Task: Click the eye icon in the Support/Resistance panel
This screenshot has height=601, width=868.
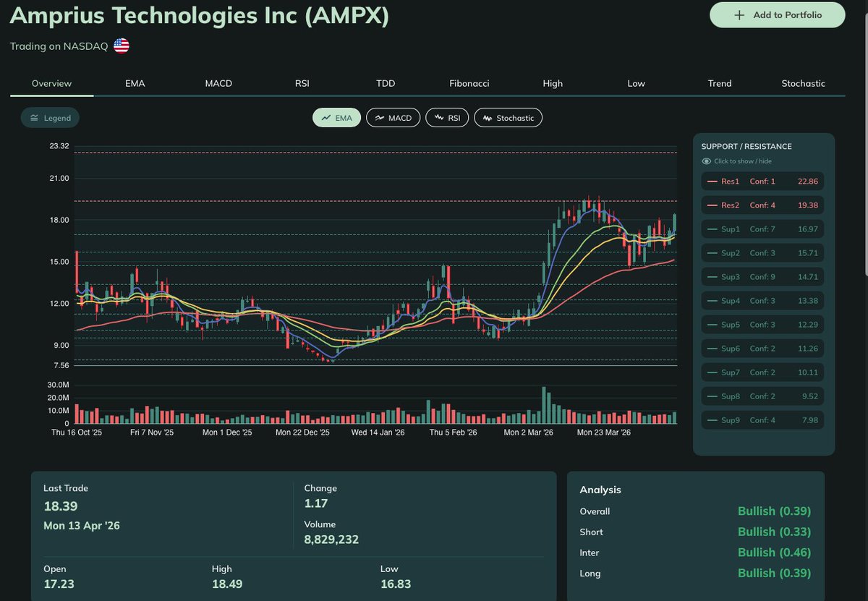Action: [x=705, y=161]
